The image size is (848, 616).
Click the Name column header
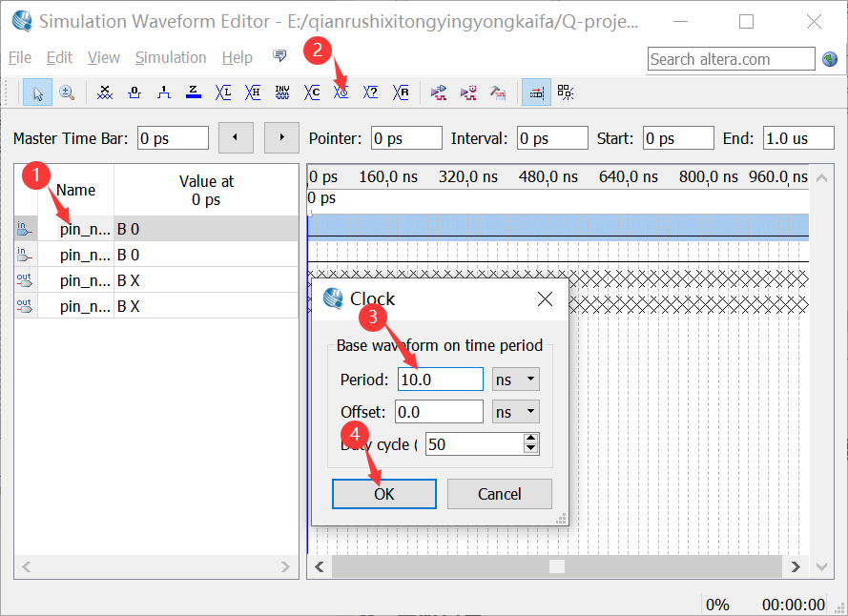[x=75, y=190]
